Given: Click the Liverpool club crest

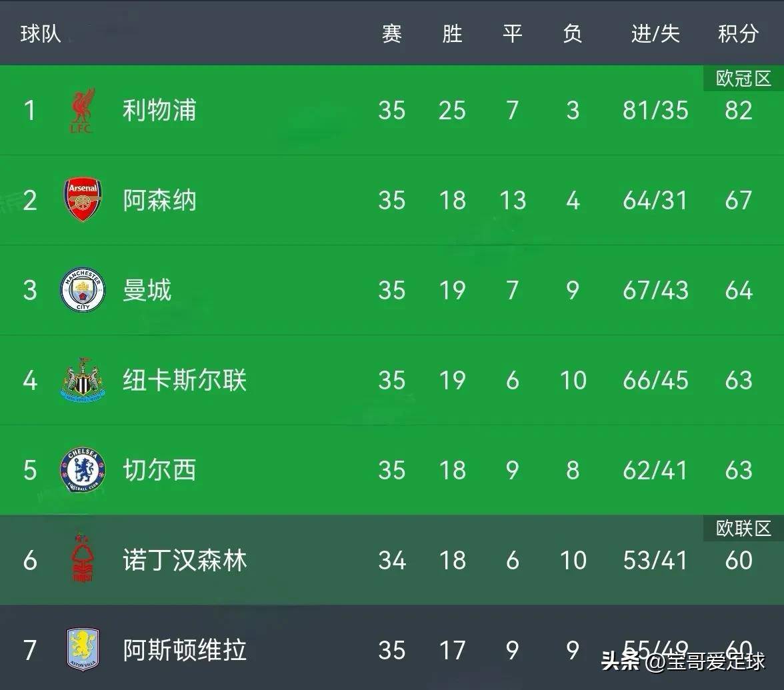Looking at the screenshot, I should coord(83,111).
